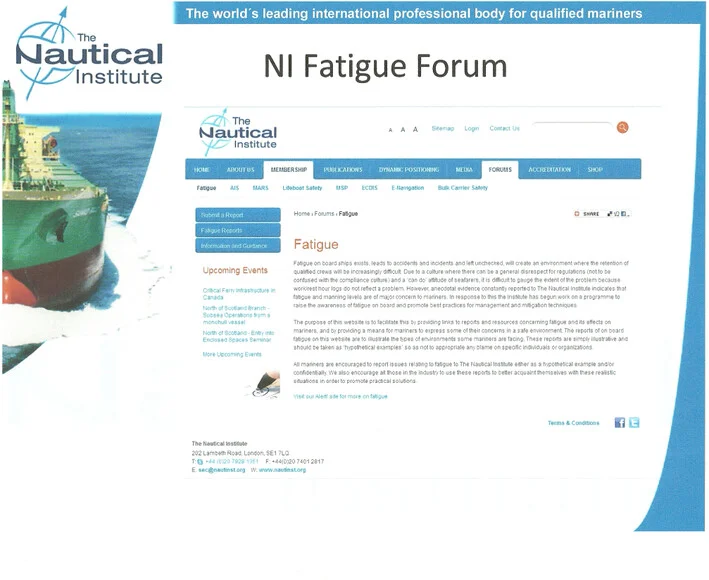Click the Submit a Report button
Viewport: 709px width, 580px height.
(238, 215)
